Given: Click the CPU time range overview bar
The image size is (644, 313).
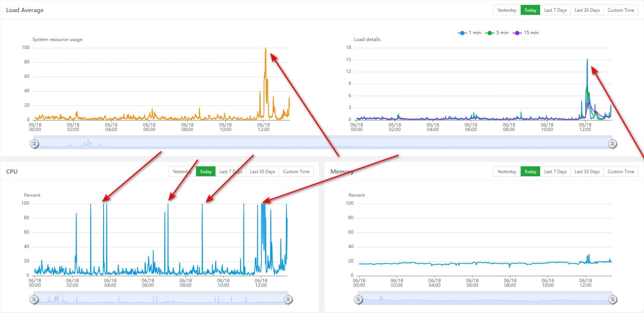Looking at the screenshot, I should coord(161,298).
